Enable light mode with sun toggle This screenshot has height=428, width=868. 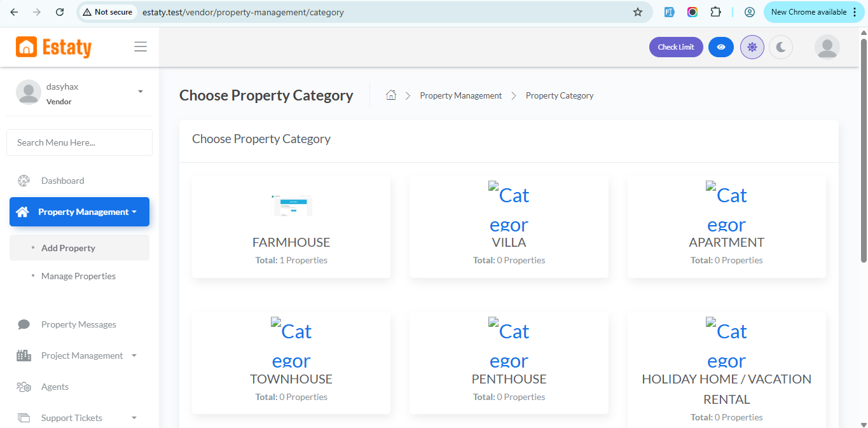tap(752, 47)
